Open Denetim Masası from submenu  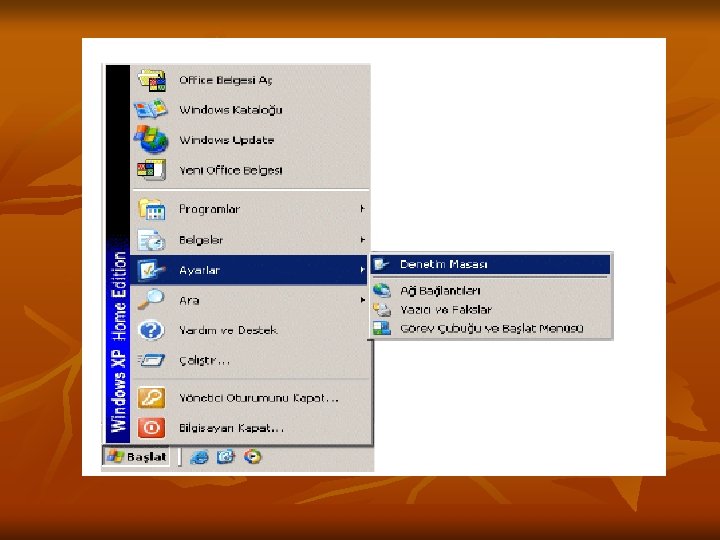click(491, 264)
